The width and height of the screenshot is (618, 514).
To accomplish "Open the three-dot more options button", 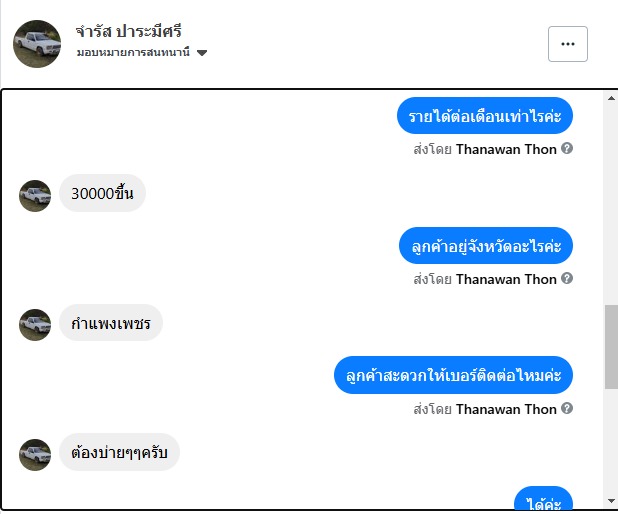I will pos(568,44).
